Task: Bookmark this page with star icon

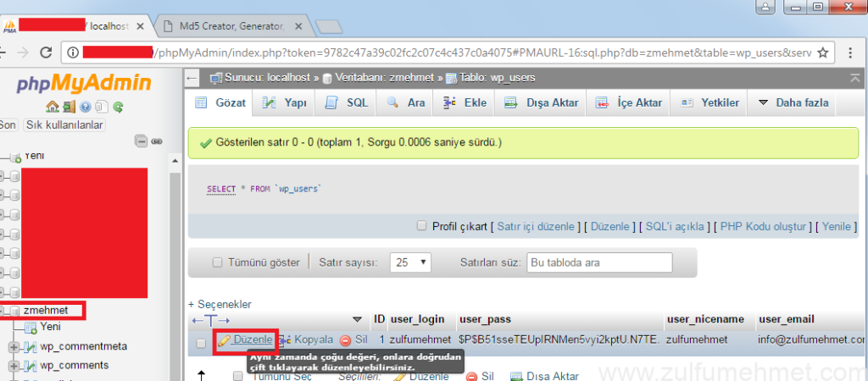Action: 821,52
